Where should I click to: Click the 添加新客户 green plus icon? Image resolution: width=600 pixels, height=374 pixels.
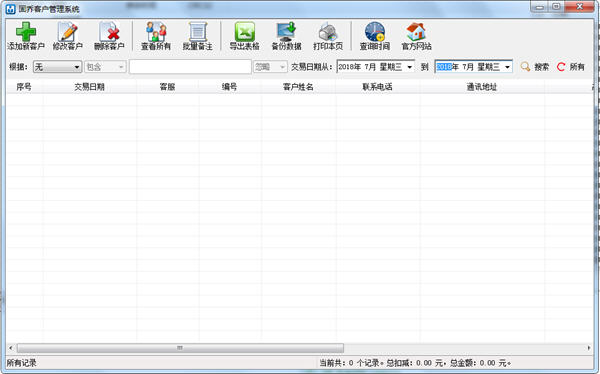click(26, 32)
